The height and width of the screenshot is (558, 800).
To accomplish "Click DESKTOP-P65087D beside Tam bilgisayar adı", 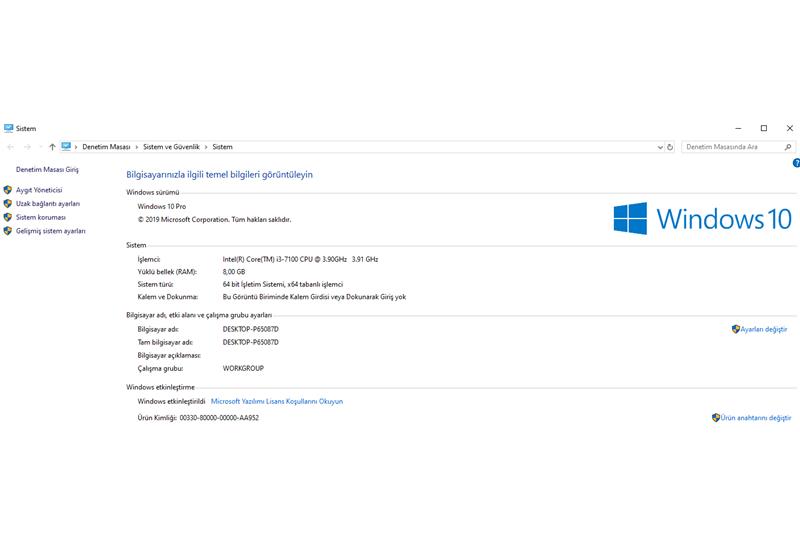I will pyautogui.click(x=251, y=342).
